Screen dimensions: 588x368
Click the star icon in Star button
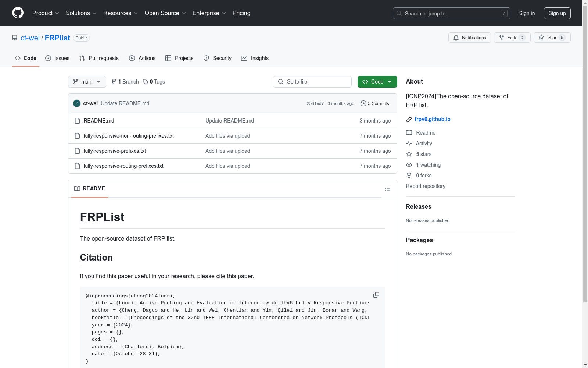click(x=541, y=37)
